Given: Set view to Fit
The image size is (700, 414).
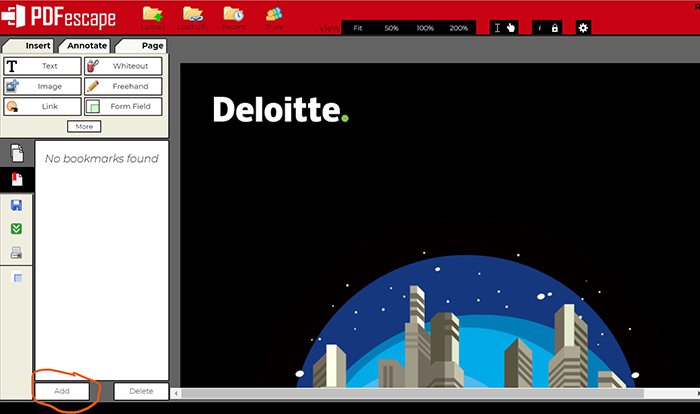Looking at the screenshot, I should coord(358,28).
